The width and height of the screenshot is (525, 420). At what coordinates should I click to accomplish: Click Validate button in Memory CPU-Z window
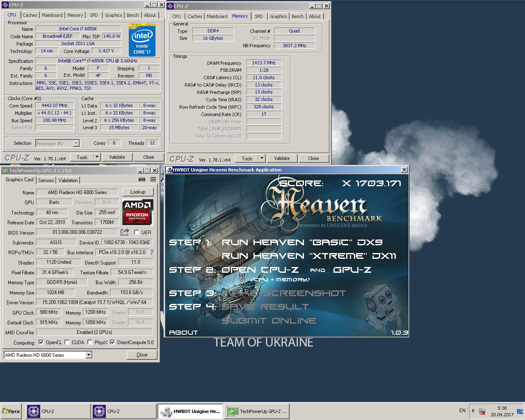[x=282, y=158]
